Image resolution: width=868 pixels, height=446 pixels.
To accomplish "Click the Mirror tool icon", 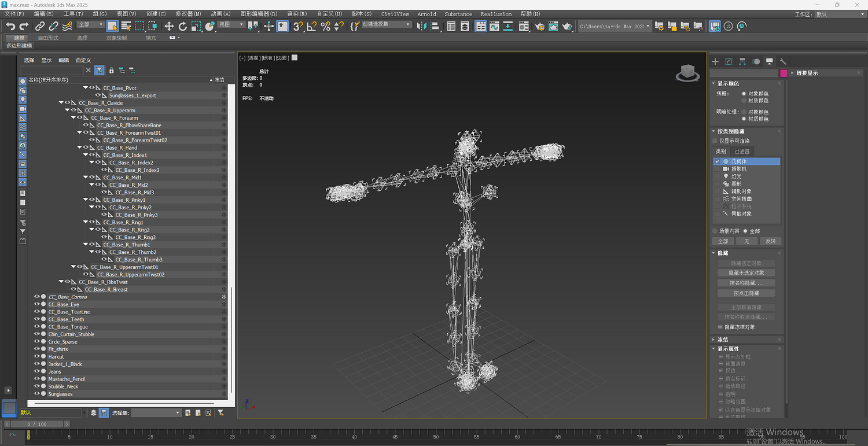I will coord(421,26).
